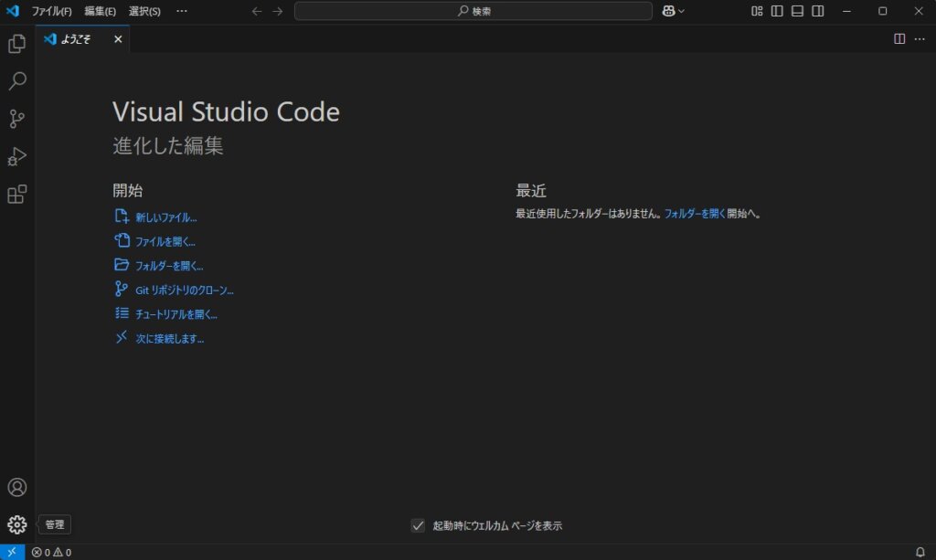Open the ファイル(F) menu
Image resolution: width=936 pixels, height=560 pixels.
[51, 11]
